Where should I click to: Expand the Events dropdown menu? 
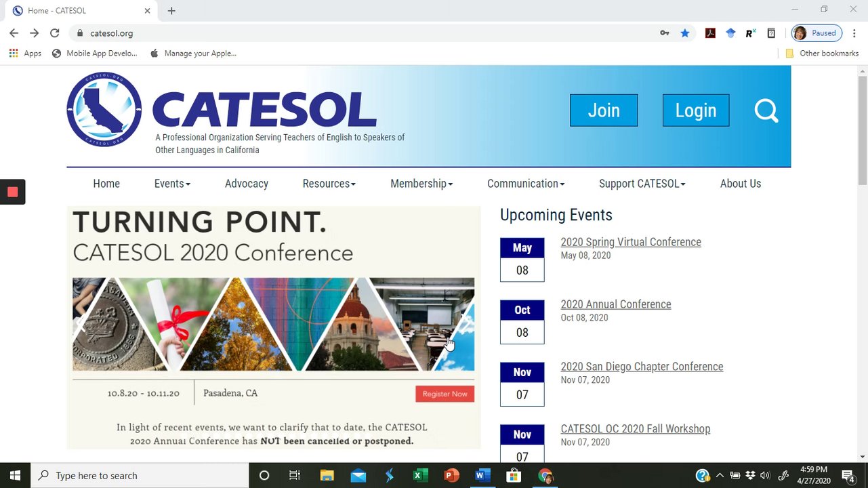pyautogui.click(x=172, y=184)
